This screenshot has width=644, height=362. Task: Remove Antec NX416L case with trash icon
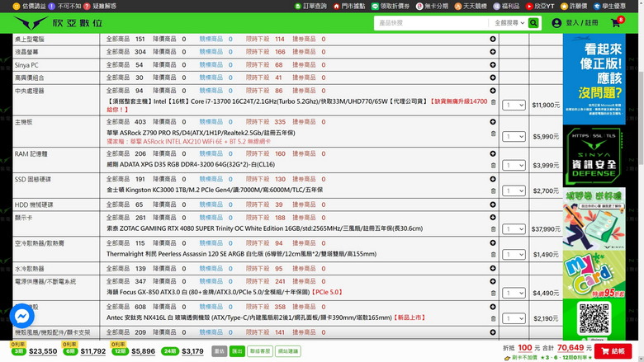(493, 318)
